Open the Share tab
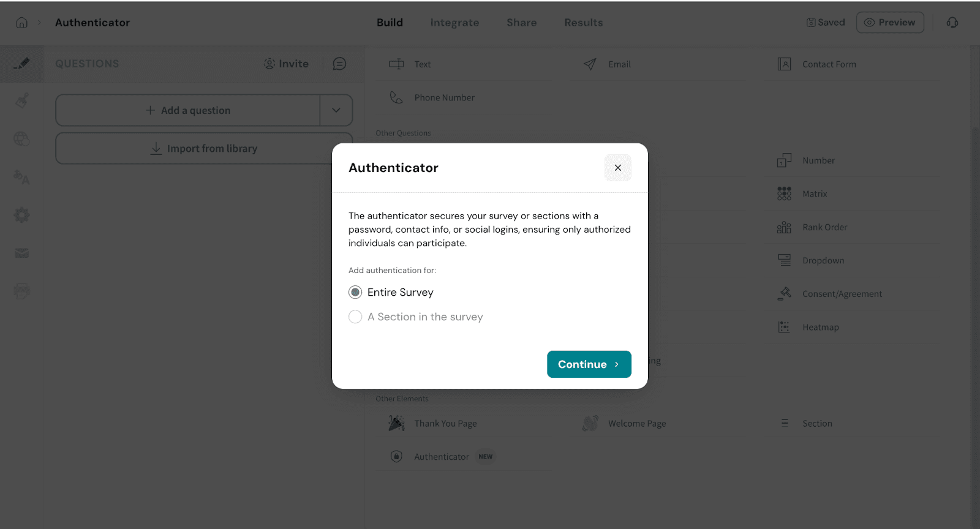 pos(521,23)
